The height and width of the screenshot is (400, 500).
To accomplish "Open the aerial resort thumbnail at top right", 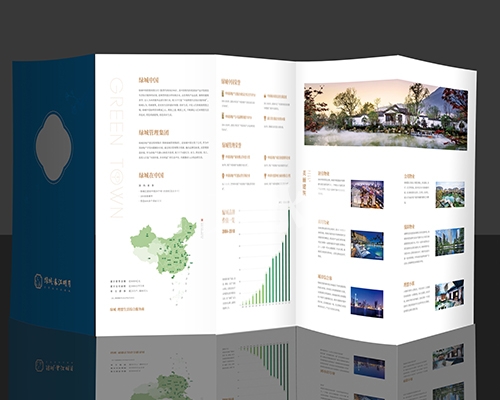I will click(450, 195).
